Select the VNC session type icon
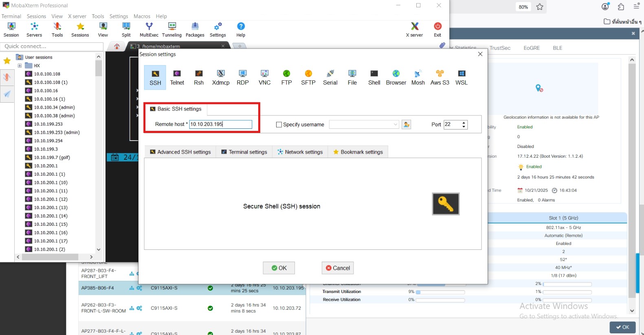The image size is (644, 335). coord(264,77)
